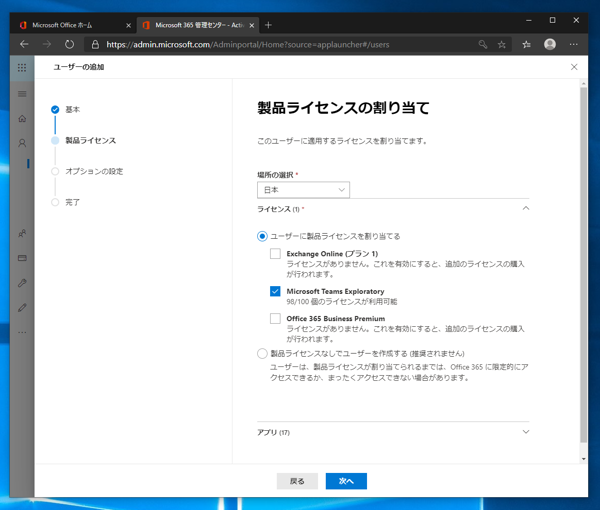Switch to Microsoft 365 管理センター tab

198,25
